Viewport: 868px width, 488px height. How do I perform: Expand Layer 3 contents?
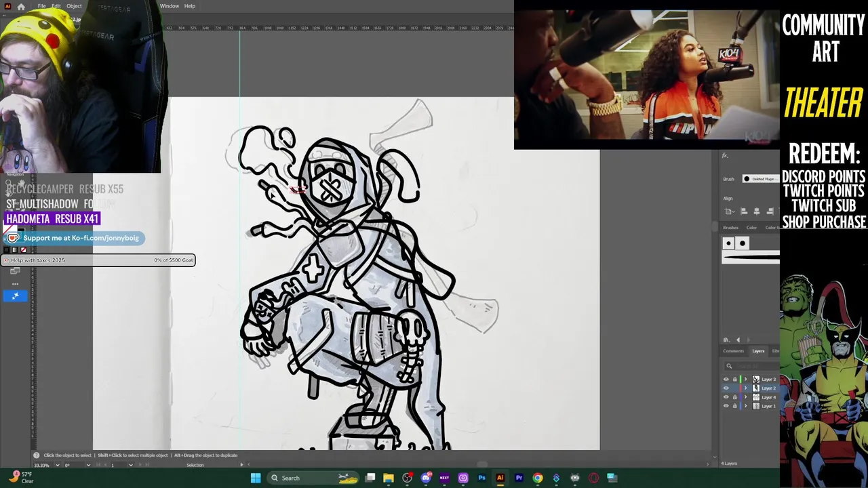746,380
